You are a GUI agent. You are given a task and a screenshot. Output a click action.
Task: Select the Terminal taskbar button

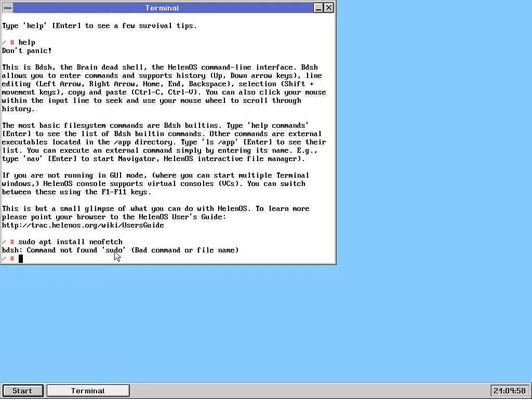(88, 391)
